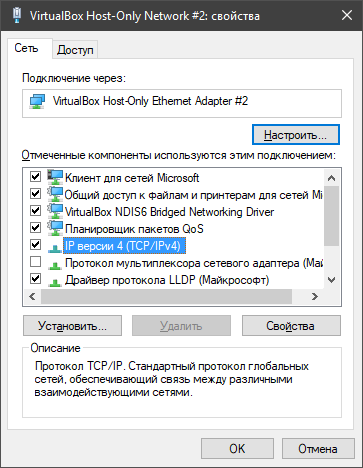Click the component list scroll up arrow

331,178
